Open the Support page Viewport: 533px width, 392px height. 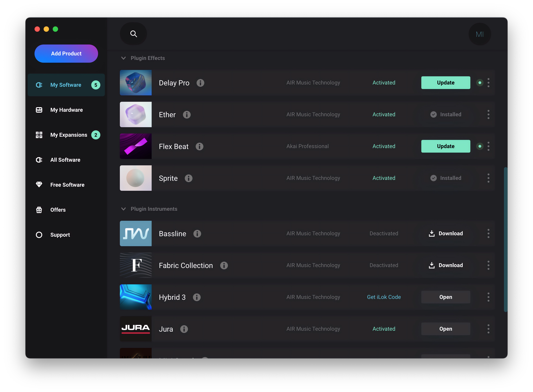tap(66, 235)
